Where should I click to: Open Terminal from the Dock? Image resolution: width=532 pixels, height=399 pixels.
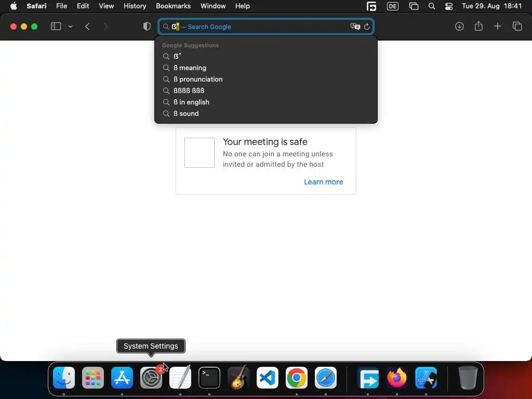pos(209,378)
